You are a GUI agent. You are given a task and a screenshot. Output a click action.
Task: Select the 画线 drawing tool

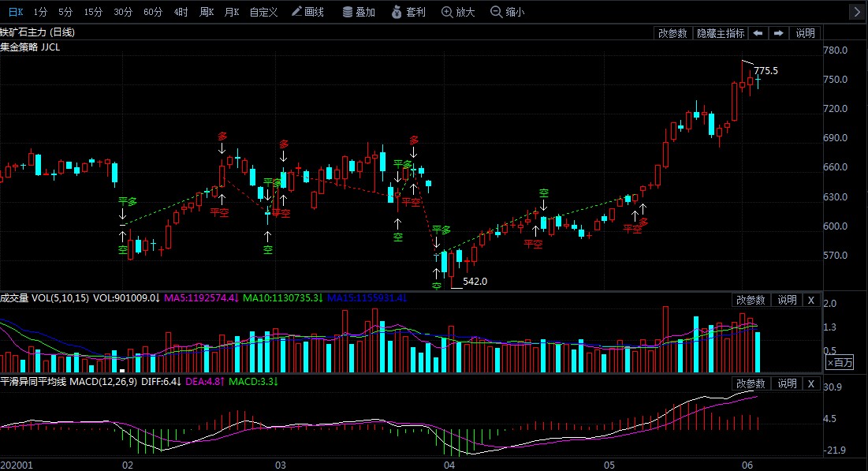307,12
